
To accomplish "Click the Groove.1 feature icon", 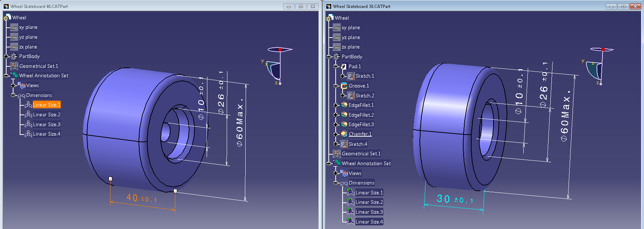I will (x=344, y=86).
